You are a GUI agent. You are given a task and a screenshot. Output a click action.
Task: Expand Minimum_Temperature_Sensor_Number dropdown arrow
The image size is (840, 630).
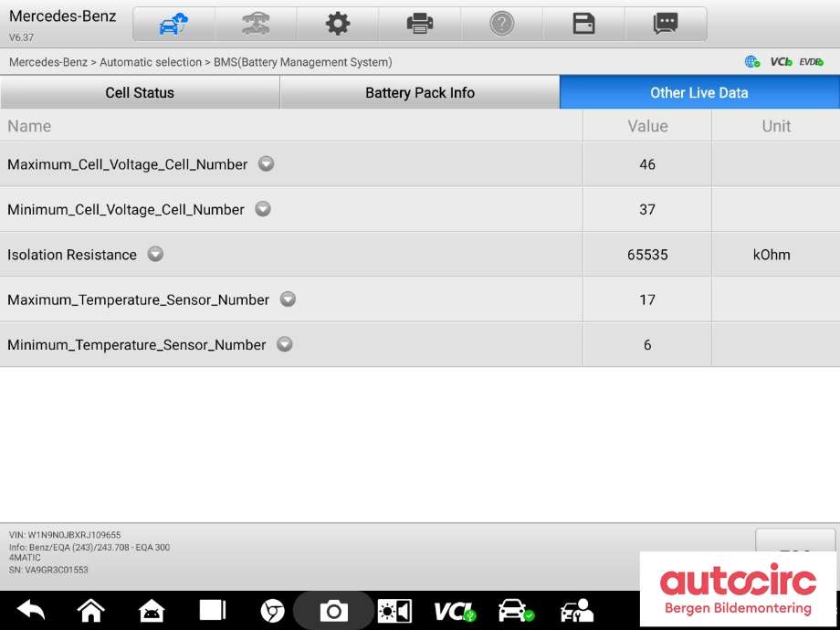tap(285, 344)
